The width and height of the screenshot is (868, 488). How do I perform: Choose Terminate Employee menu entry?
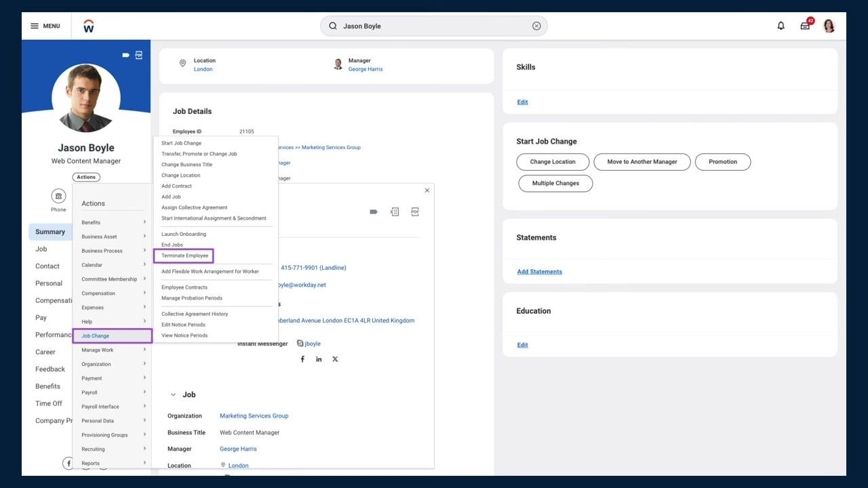[x=184, y=256]
